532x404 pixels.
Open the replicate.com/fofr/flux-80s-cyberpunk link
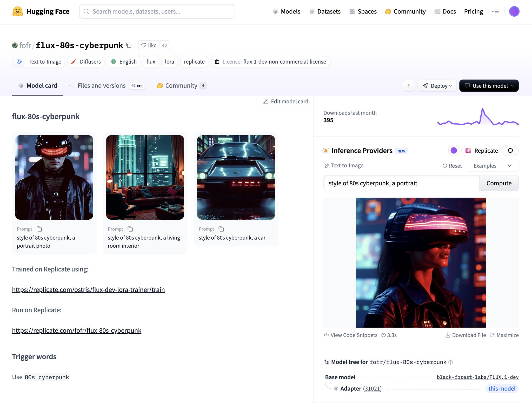[77, 330]
